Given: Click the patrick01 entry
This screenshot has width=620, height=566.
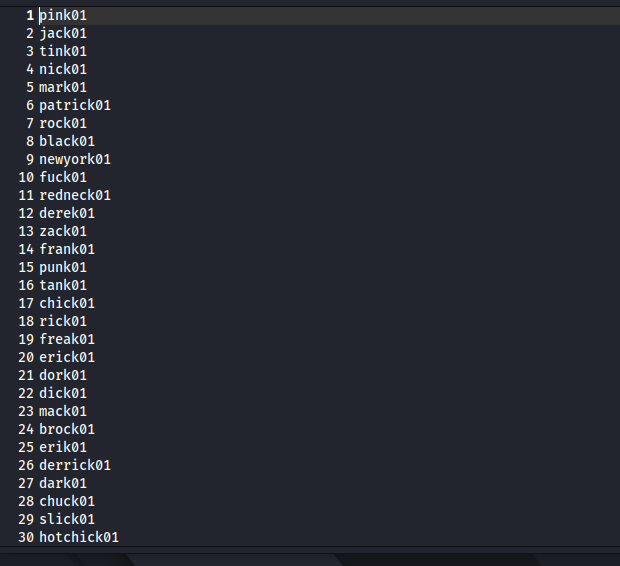Looking at the screenshot, I should coord(75,106).
